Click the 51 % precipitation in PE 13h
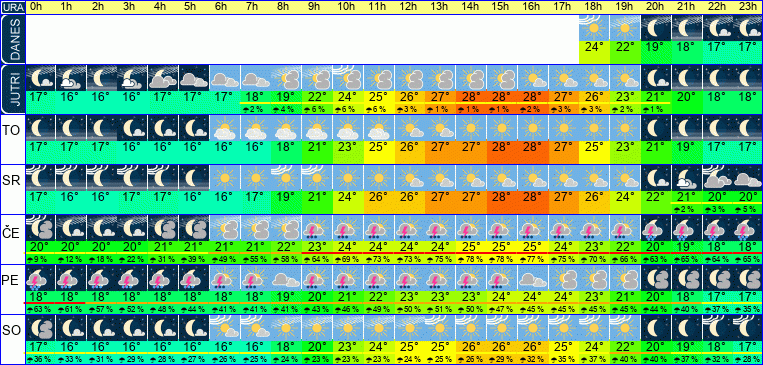Screen dimensions: 763x365 [440, 309]
